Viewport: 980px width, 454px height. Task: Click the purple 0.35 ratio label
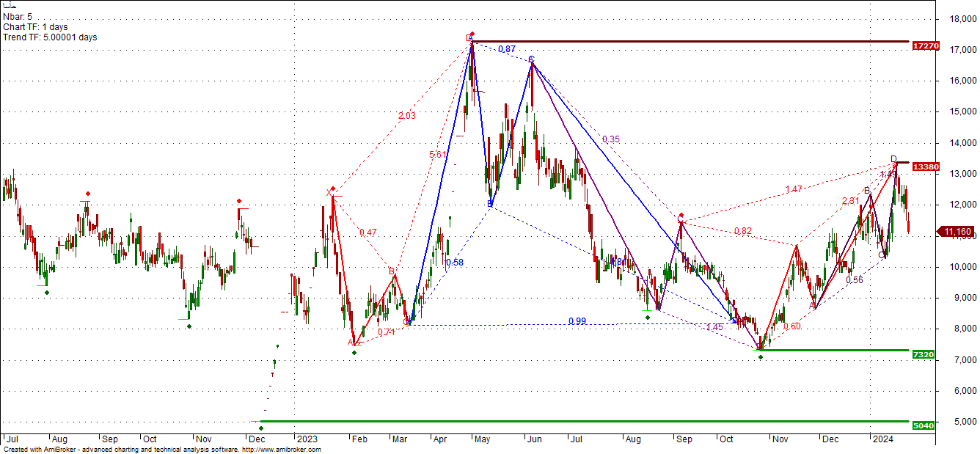click(x=610, y=139)
